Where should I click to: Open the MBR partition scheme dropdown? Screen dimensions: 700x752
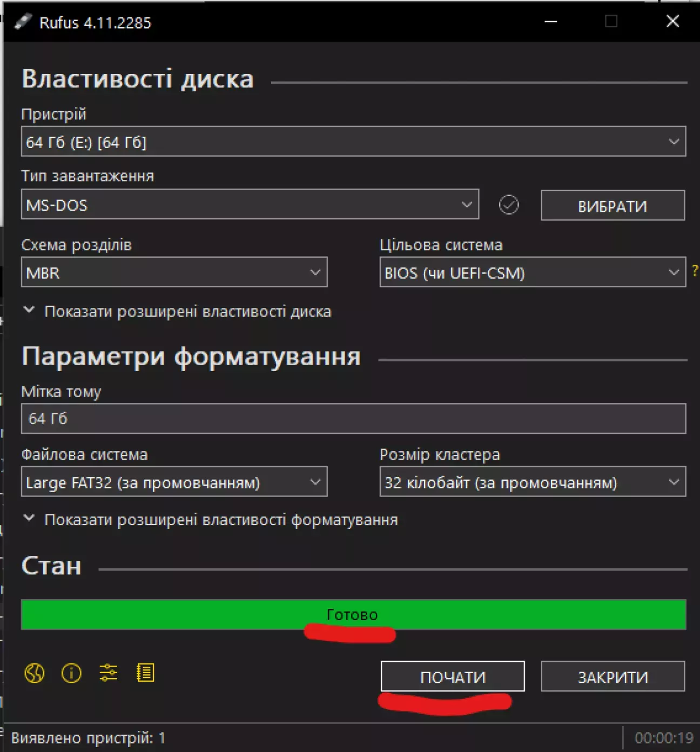pos(174,273)
